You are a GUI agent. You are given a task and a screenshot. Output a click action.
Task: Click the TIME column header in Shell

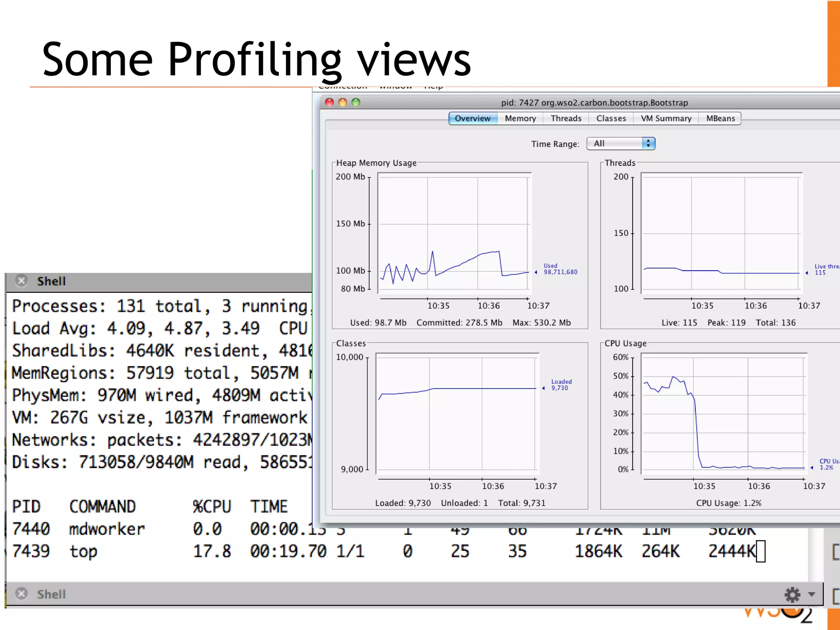point(269,507)
